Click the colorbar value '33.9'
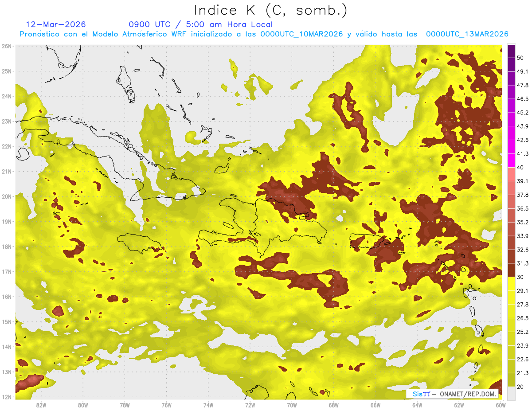532x411 pixels. [523, 236]
